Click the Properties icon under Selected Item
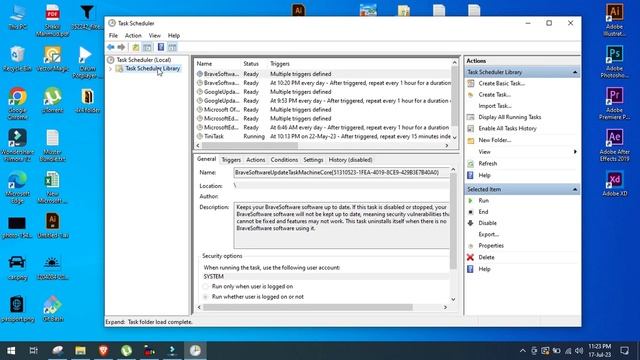Viewport: 640px width, 360px height. [x=470, y=246]
